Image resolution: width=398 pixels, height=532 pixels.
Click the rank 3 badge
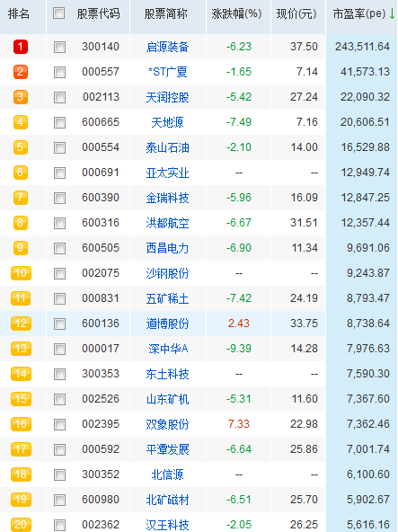tap(21, 97)
